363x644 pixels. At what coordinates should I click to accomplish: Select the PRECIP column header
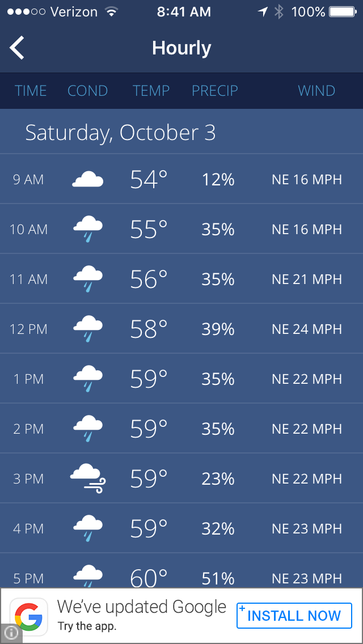[214, 91]
